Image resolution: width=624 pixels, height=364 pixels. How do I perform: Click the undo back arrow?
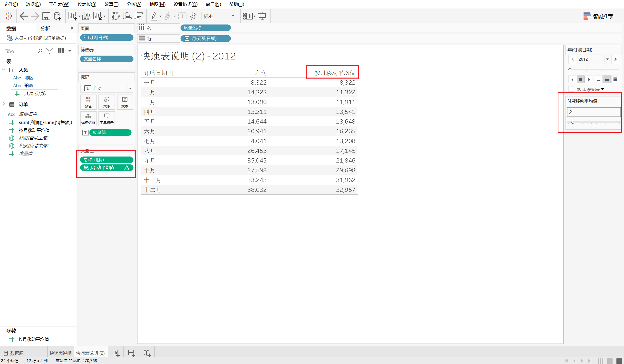point(24,16)
